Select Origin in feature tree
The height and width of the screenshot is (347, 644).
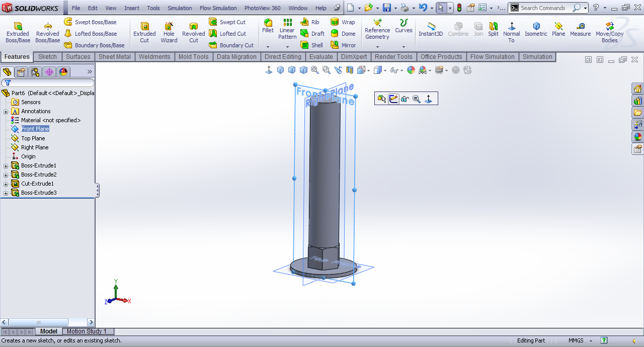click(x=28, y=156)
